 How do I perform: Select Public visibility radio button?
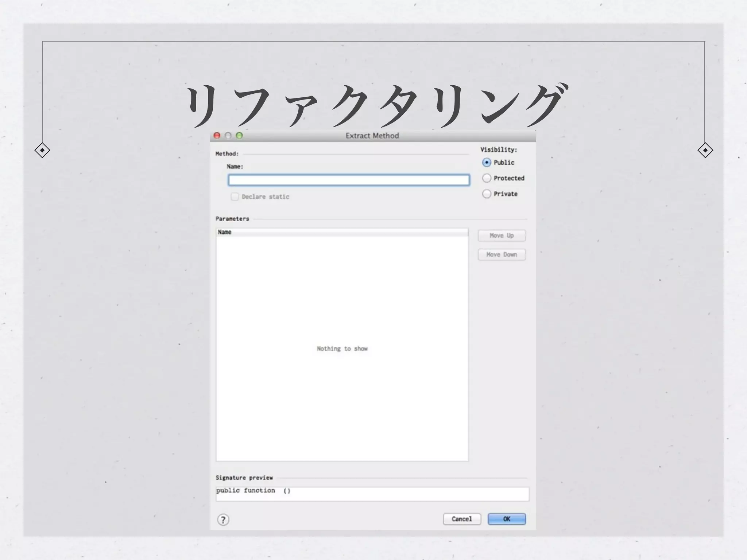[x=487, y=163]
